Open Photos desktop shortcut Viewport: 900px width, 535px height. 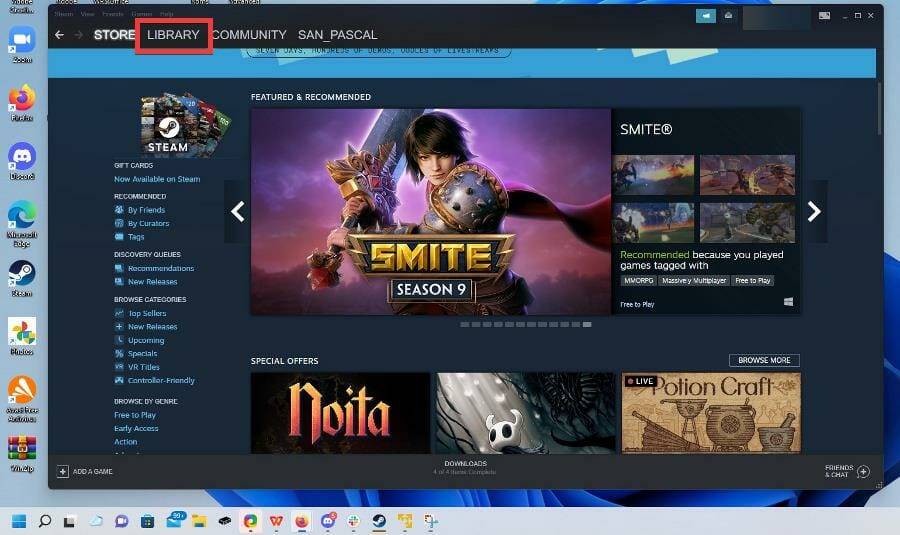pos(22,336)
